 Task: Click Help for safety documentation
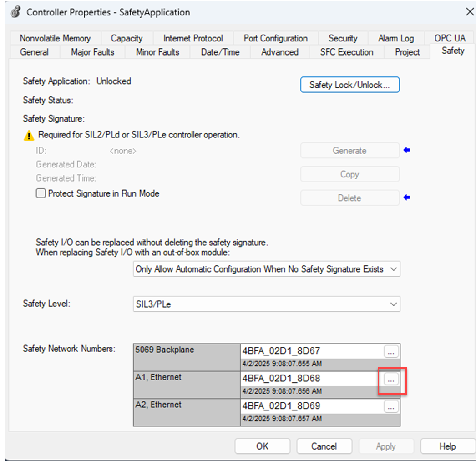pyautogui.click(x=447, y=446)
